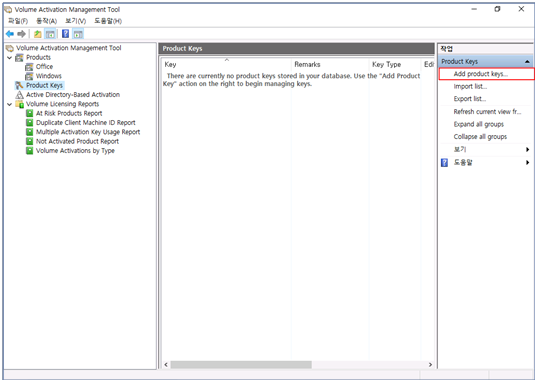The width and height of the screenshot is (538, 383).
Task: Click the Up one level folder icon
Action: click(x=38, y=34)
